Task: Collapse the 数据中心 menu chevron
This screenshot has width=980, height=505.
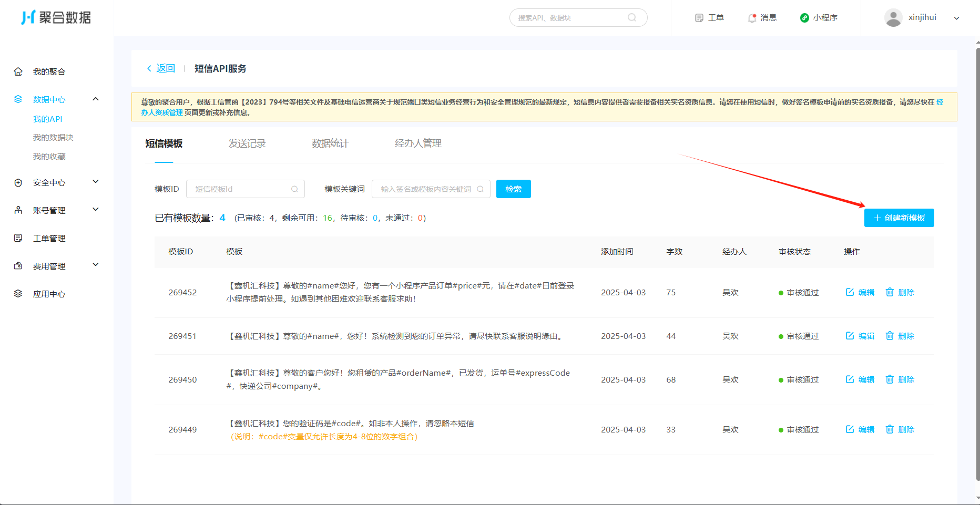Action: tap(96, 99)
